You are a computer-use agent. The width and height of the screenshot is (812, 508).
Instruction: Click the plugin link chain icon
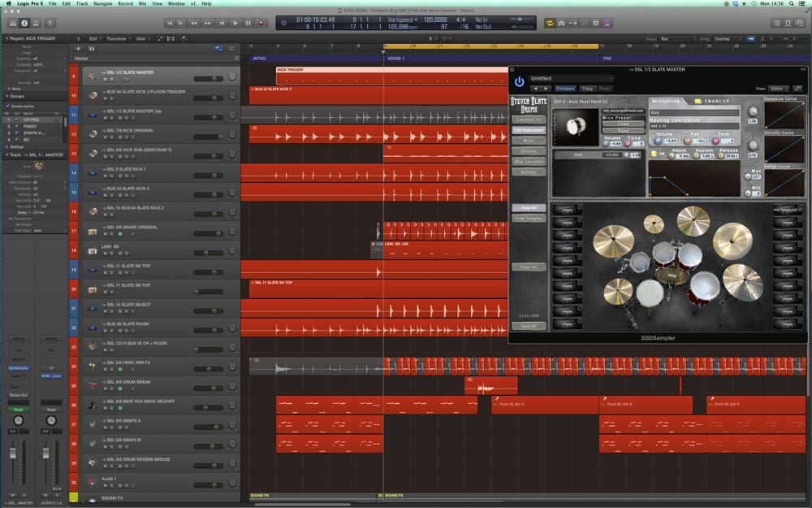tap(798, 89)
